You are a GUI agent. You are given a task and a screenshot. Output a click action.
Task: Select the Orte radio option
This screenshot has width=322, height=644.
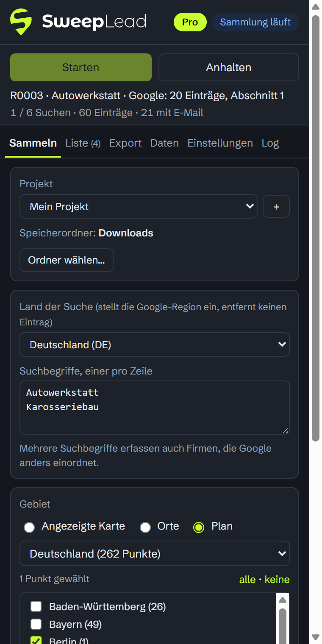point(145,527)
